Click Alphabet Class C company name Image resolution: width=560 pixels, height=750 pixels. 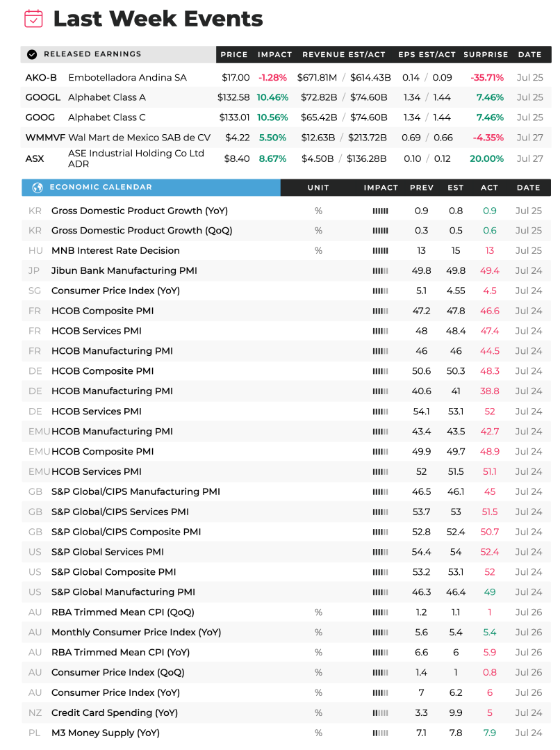pos(106,117)
